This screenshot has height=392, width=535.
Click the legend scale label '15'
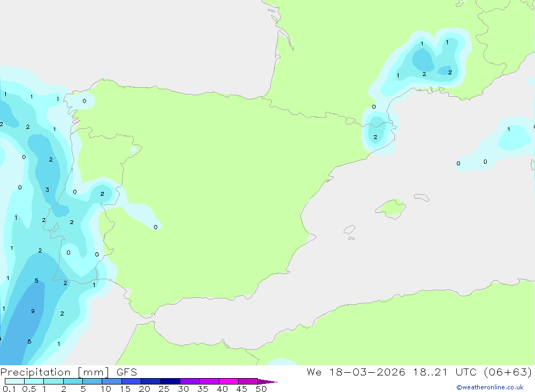(125, 389)
